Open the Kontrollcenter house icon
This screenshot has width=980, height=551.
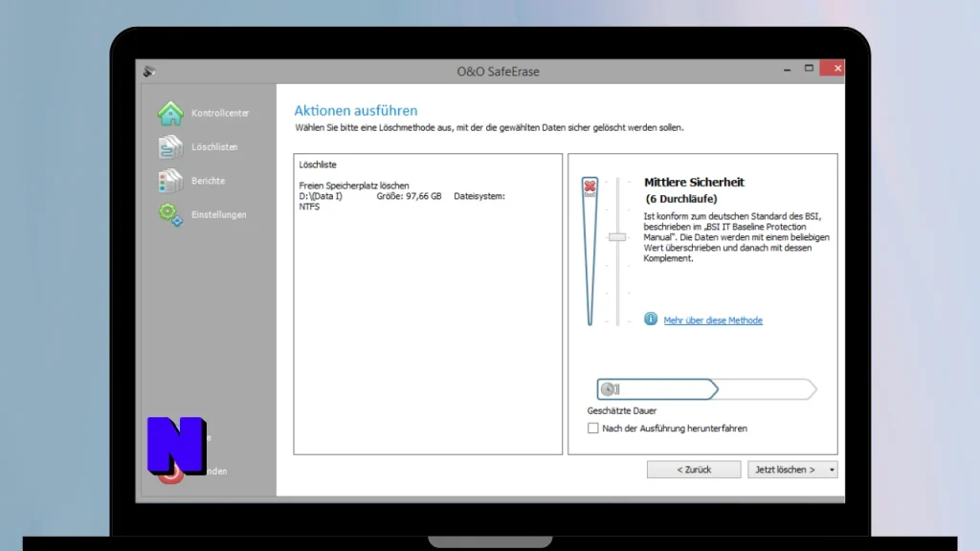pyautogui.click(x=170, y=113)
